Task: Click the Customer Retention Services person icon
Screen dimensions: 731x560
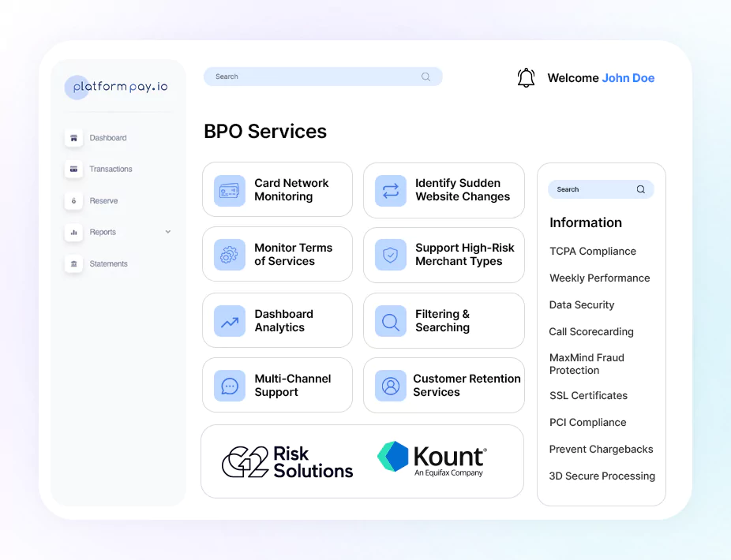Action: point(391,386)
